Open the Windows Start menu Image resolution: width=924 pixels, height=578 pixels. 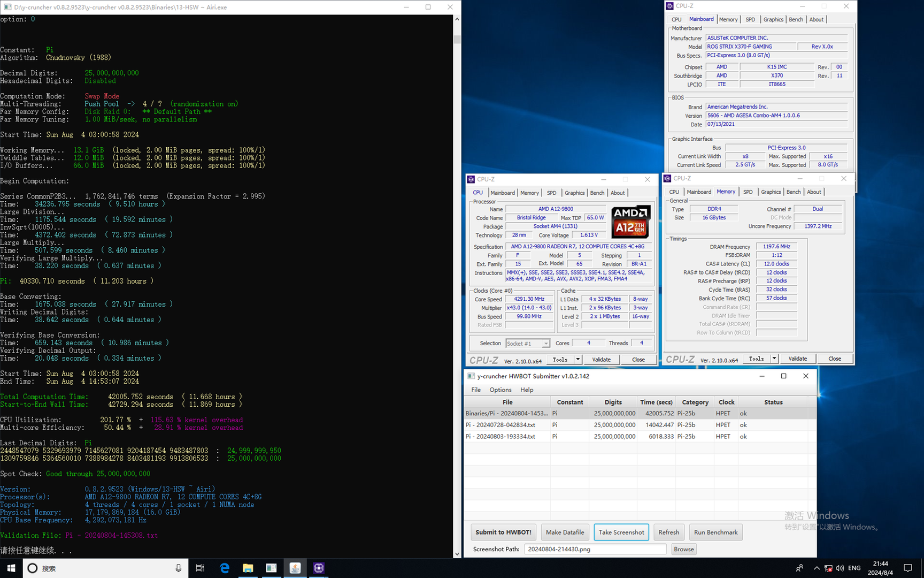pos(11,568)
